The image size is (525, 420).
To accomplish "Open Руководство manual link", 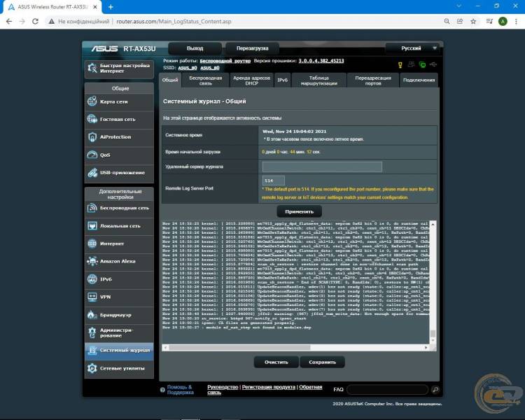I will [223, 387].
